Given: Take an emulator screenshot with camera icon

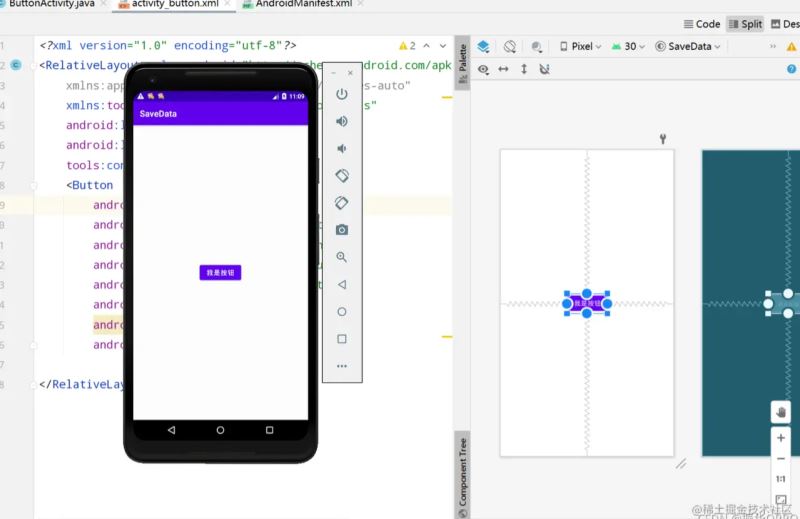Looking at the screenshot, I should 342,230.
